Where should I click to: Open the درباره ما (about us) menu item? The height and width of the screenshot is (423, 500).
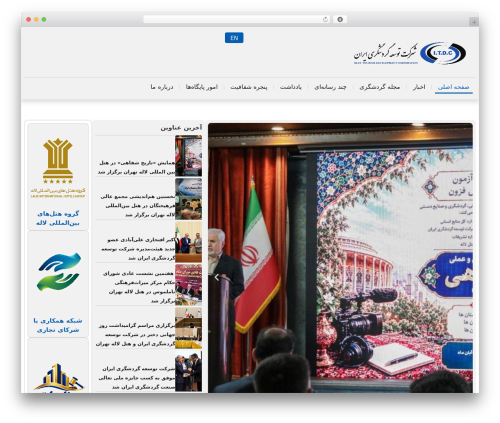[162, 87]
